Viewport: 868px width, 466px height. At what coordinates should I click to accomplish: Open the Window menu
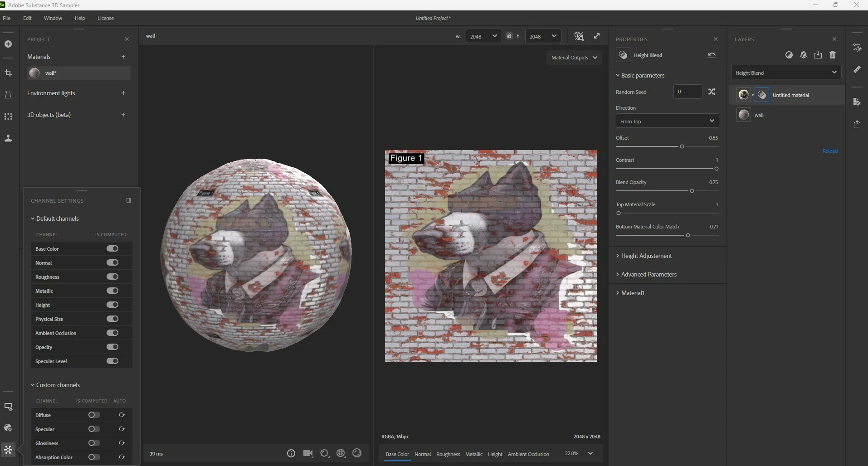(x=53, y=18)
